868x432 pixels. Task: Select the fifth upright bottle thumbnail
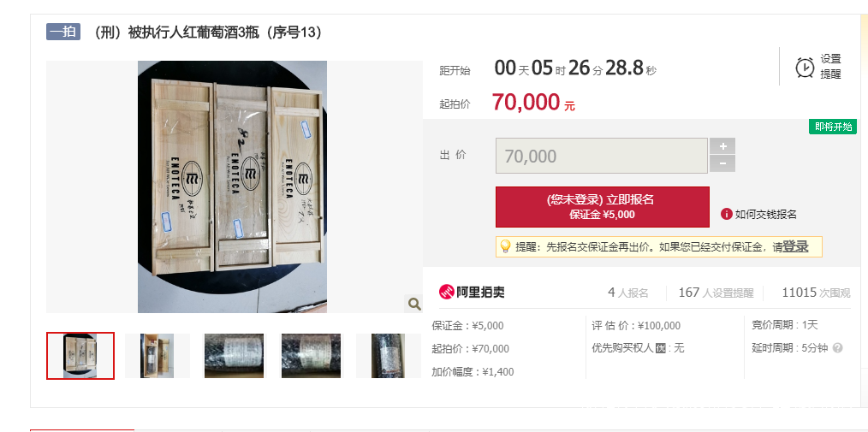click(388, 356)
